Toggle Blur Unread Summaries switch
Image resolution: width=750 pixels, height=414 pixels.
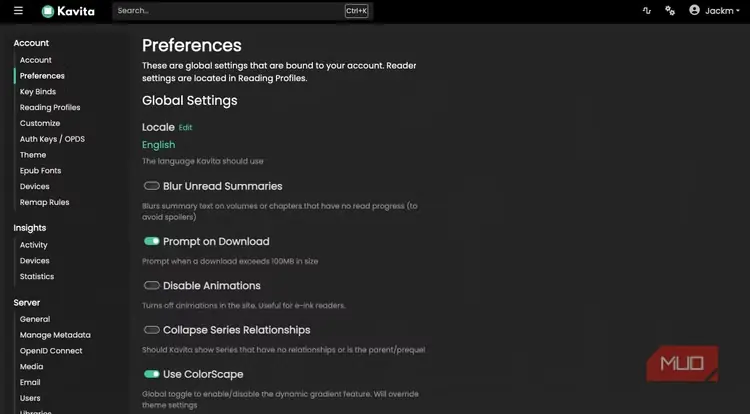pos(152,186)
